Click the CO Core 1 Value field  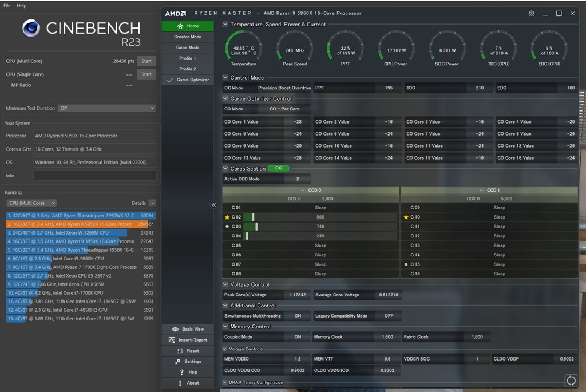pos(267,122)
